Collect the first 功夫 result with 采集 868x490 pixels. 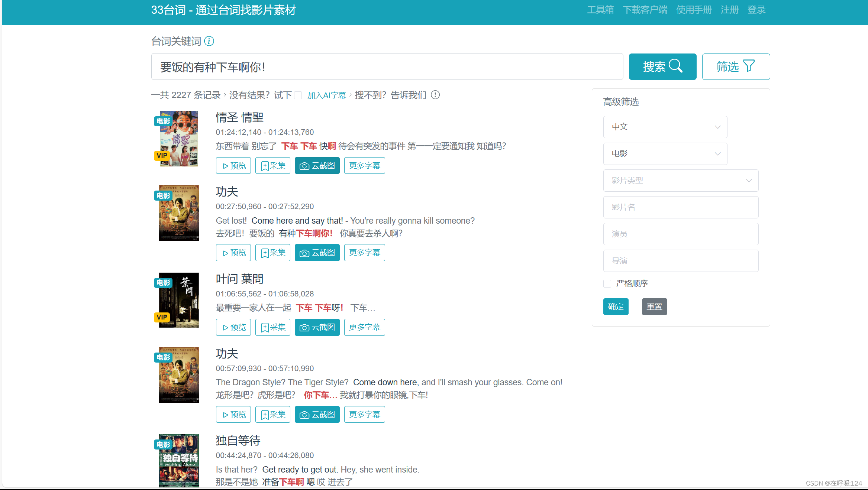point(273,253)
